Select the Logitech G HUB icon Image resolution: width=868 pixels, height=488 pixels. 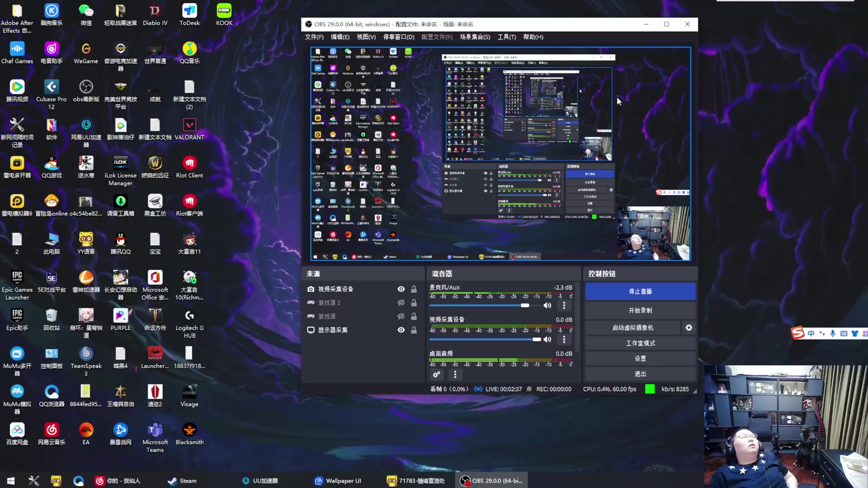[189, 324]
